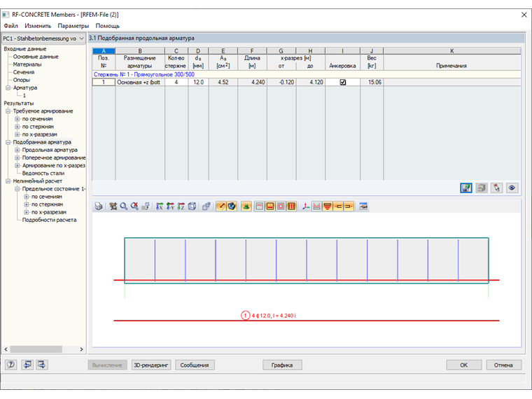Open the PC1 - Stahlbetonbemessung case dropdown
The image size is (532, 399).
click(43, 38)
